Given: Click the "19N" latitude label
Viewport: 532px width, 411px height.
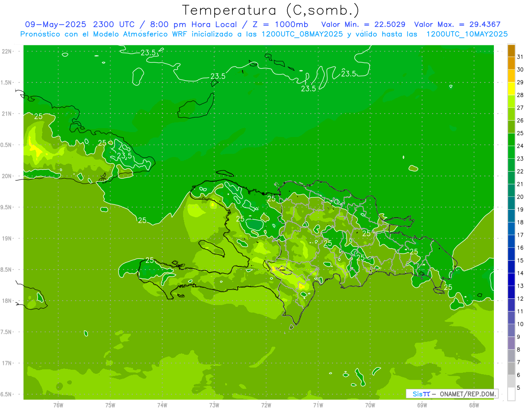Looking at the screenshot, I should (7, 238).
